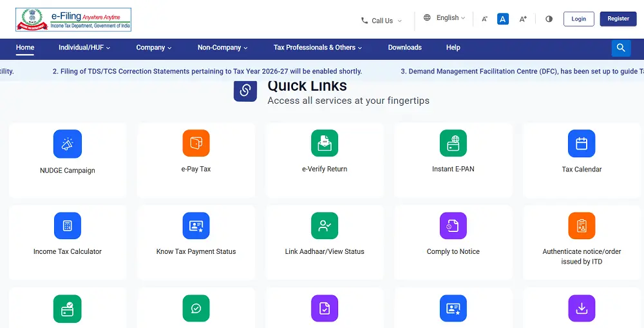The width and height of the screenshot is (644, 328).
Task: Open the NUDGE Campaign text link
Action: 68,171
